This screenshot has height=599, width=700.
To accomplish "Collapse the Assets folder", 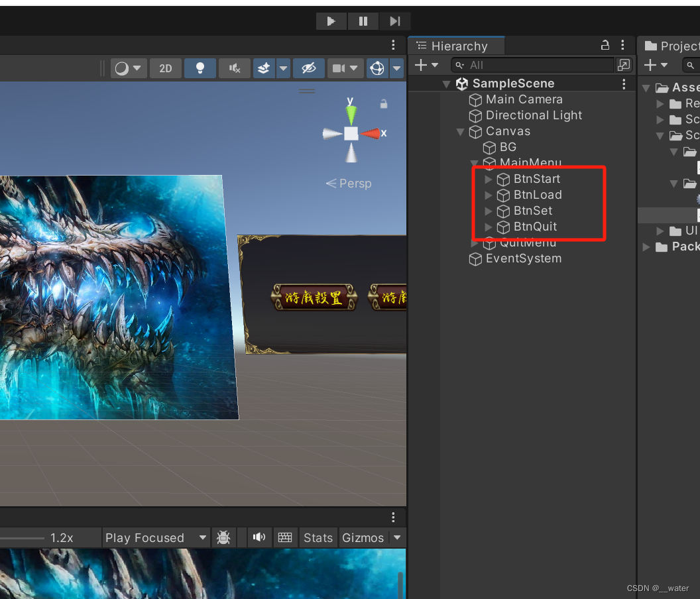I will point(646,88).
